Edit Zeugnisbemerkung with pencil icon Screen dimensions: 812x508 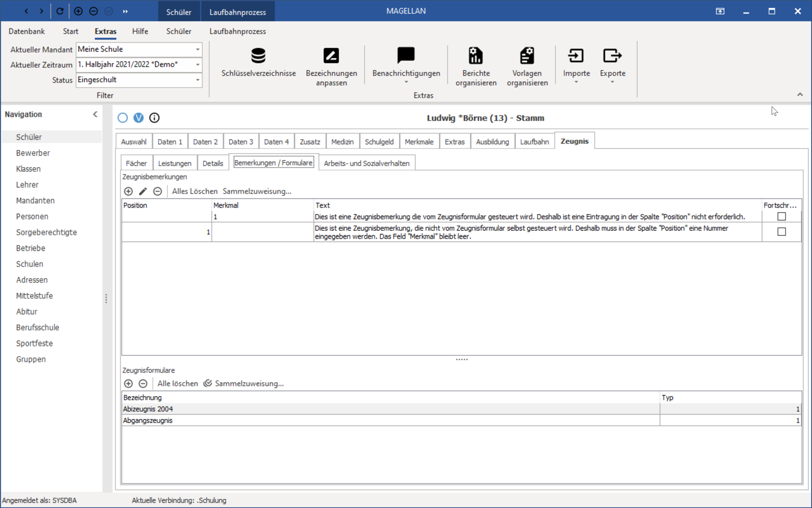[143, 191]
